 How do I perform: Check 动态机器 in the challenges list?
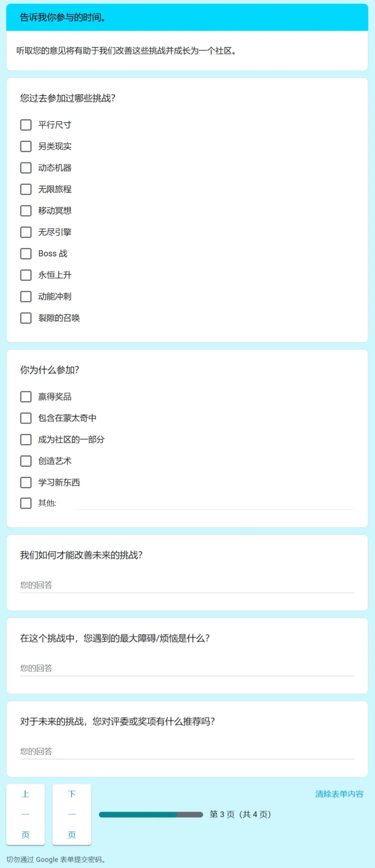pyautogui.click(x=26, y=168)
